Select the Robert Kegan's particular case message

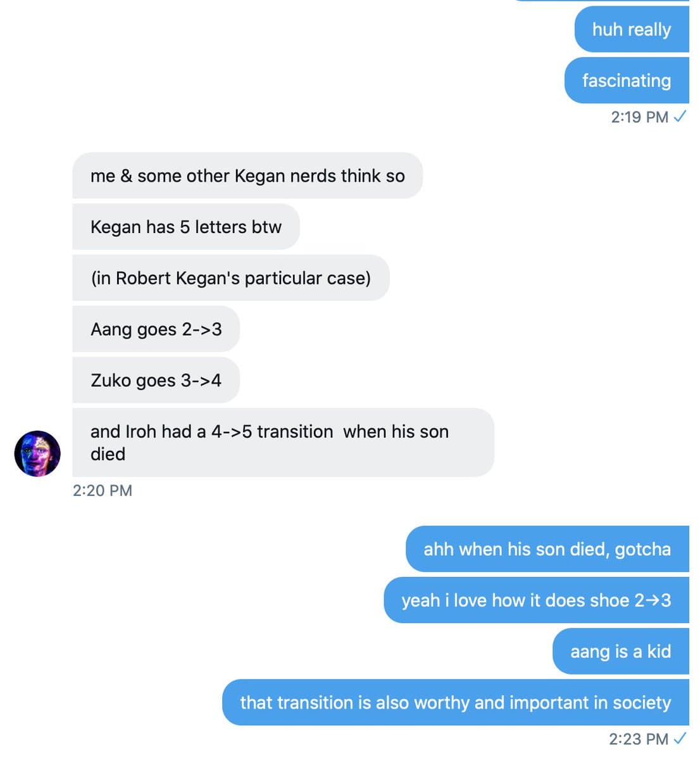click(231, 278)
